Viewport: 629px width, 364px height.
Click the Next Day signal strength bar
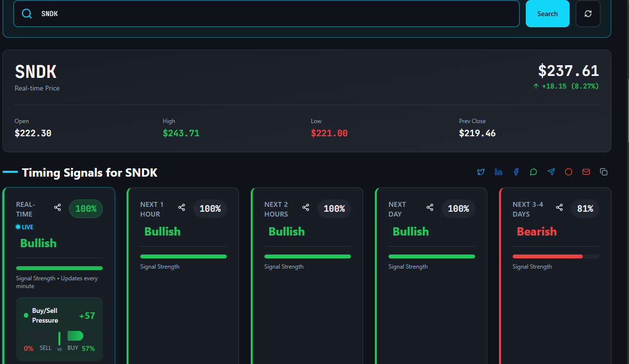coord(432,256)
